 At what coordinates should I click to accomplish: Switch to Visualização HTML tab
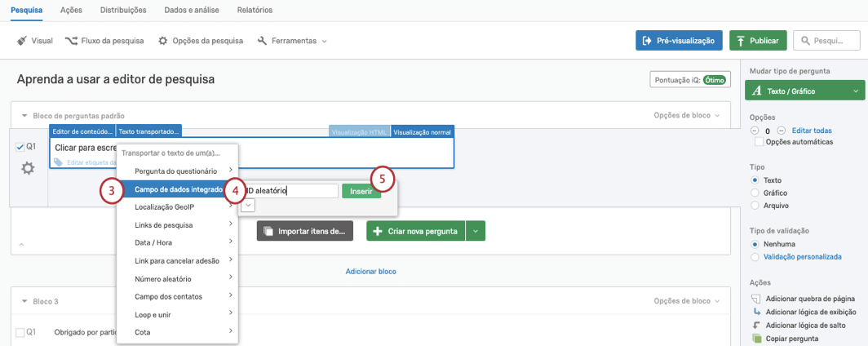pyautogui.click(x=360, y=132)
